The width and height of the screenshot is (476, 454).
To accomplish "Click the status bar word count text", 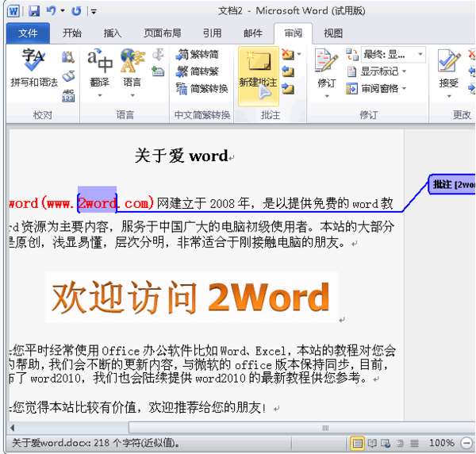I will pyautogui.click(x=95, y=443).
